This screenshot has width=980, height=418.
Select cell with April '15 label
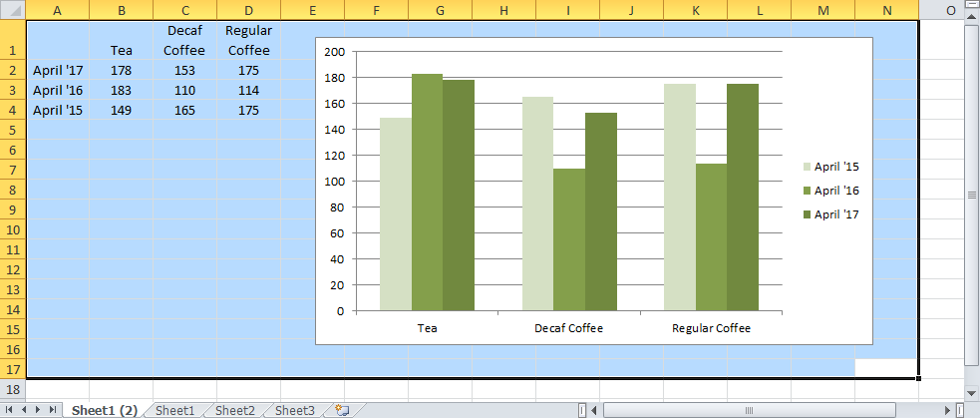tap(58, 110)
